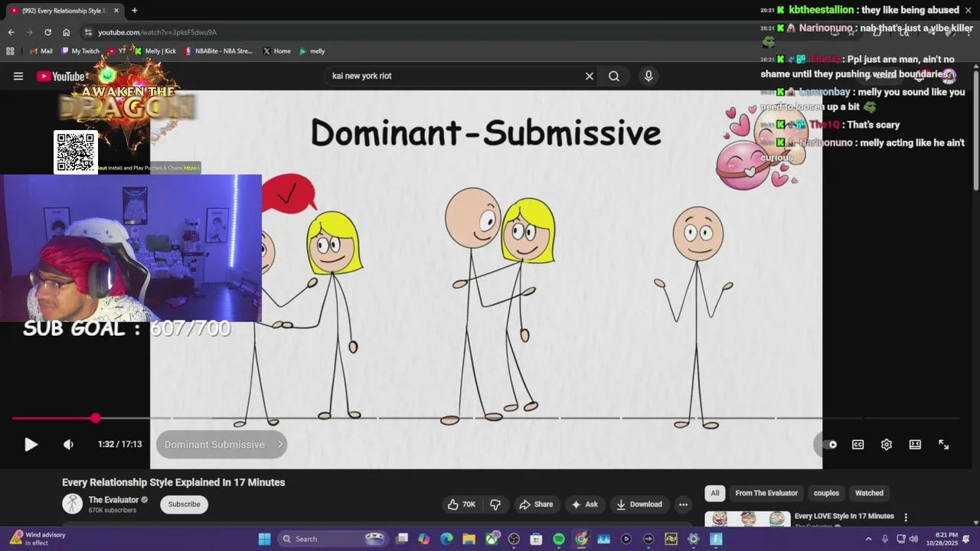
Task: Select the 'All' filter chip
Action: tap(715, 493)
